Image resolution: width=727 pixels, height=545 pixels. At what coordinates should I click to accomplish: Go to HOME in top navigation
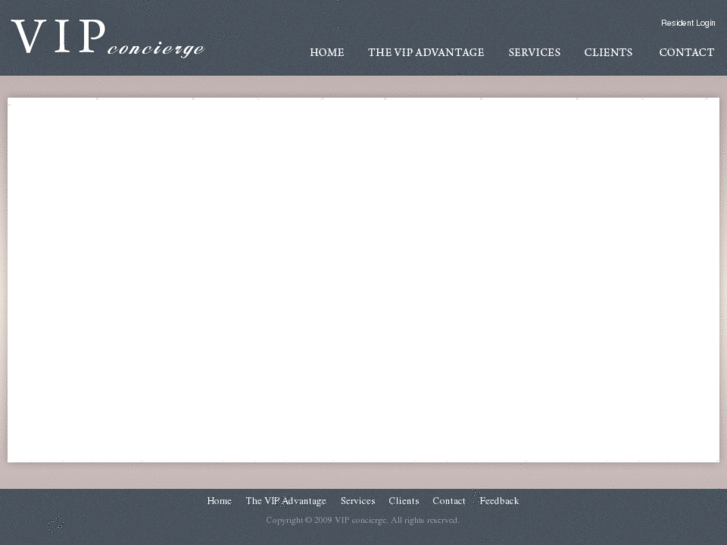(x=327, y=52)
